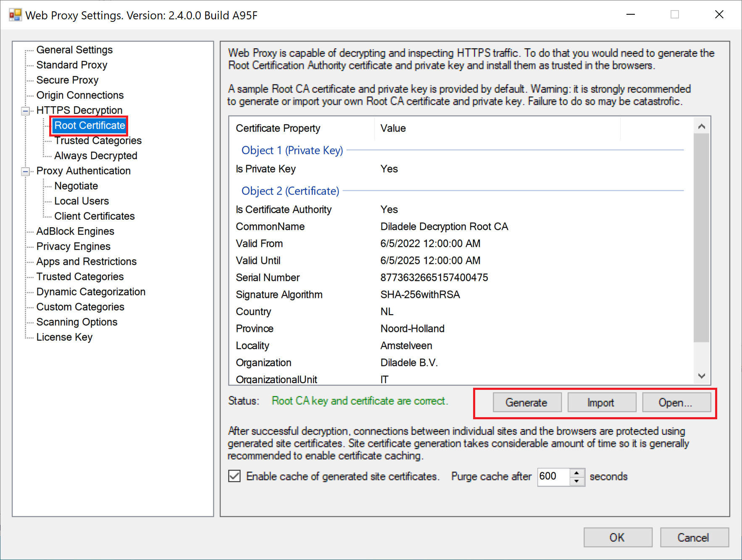Click the Noord-Holland province value
This screenshot has width=742, height=560.
point(412,329)
